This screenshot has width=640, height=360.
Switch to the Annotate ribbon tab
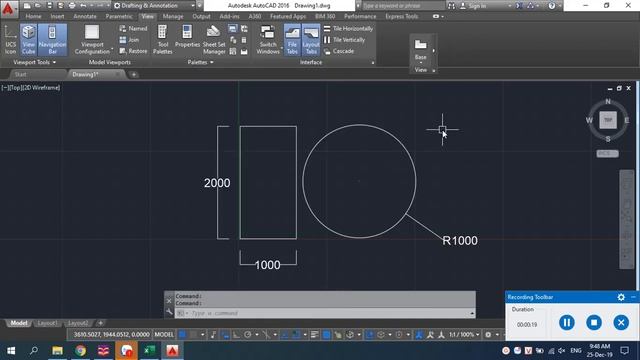(85, 16)
